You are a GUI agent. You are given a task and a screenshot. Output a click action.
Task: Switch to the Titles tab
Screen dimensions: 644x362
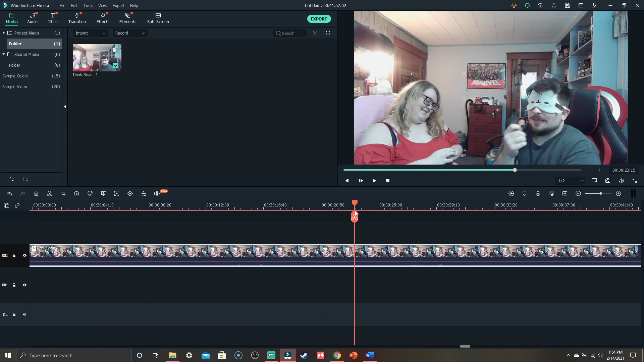53,18
